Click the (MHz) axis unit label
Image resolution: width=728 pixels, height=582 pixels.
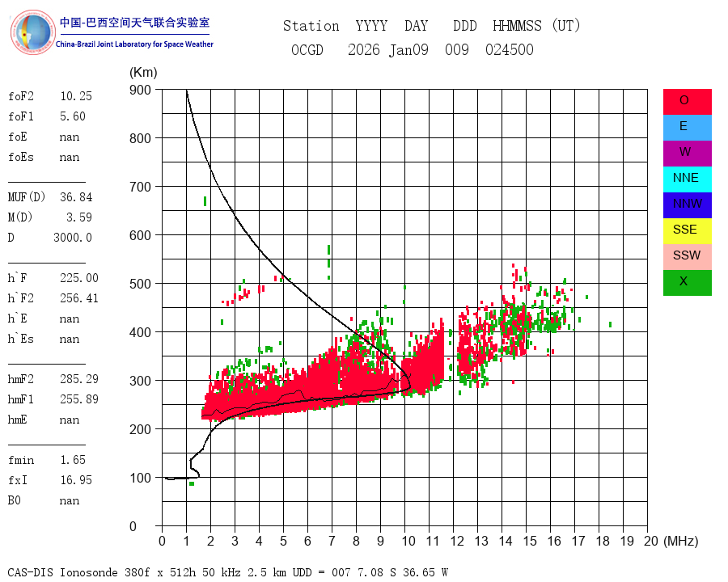pos(681,541)
